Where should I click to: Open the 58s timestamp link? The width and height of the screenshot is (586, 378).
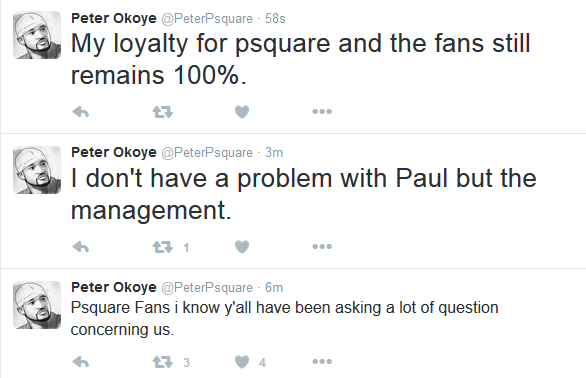[x=275, y=18]
